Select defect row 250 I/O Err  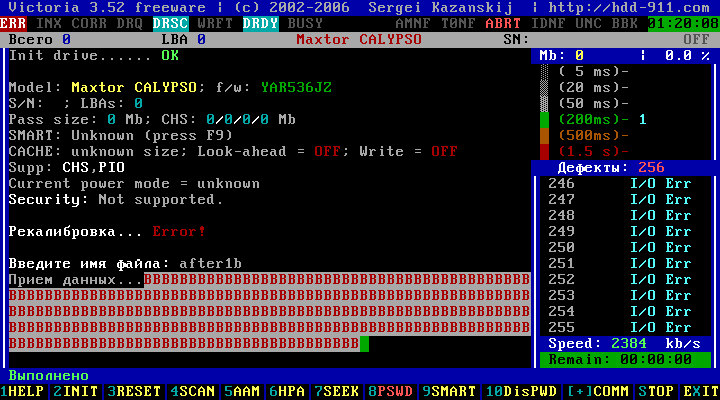[620, 248]
